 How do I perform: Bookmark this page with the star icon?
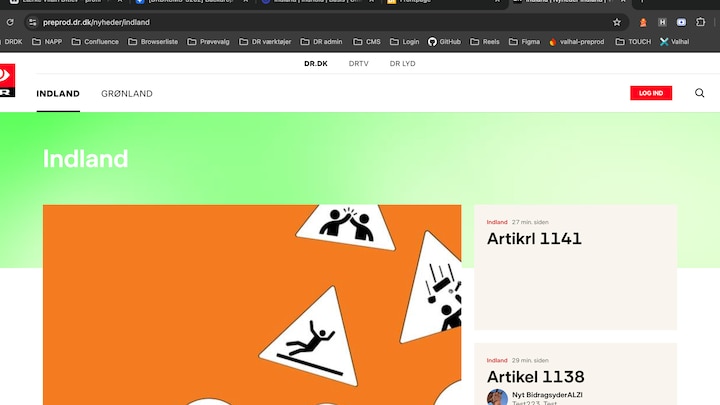pyautogui.click(x=617, y=22)
